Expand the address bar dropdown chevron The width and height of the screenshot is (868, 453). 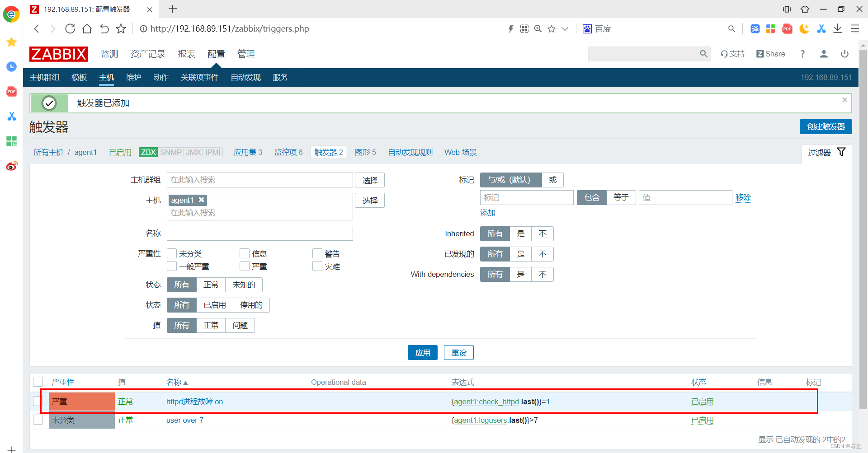click(x=565, y=29)
